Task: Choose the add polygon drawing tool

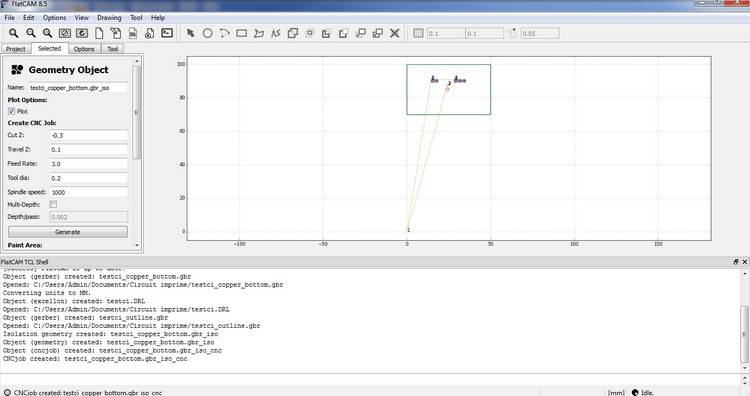Action: [x=259, y=33]
